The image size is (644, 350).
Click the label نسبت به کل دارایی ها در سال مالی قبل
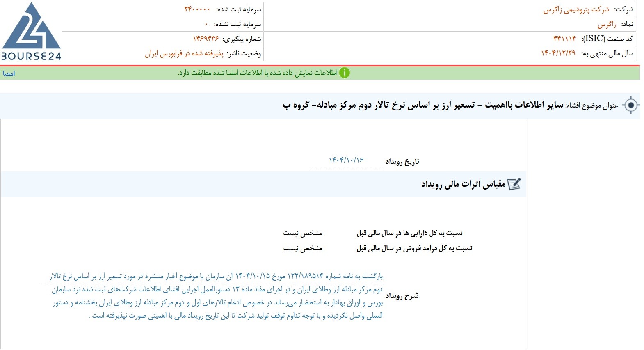410,233
